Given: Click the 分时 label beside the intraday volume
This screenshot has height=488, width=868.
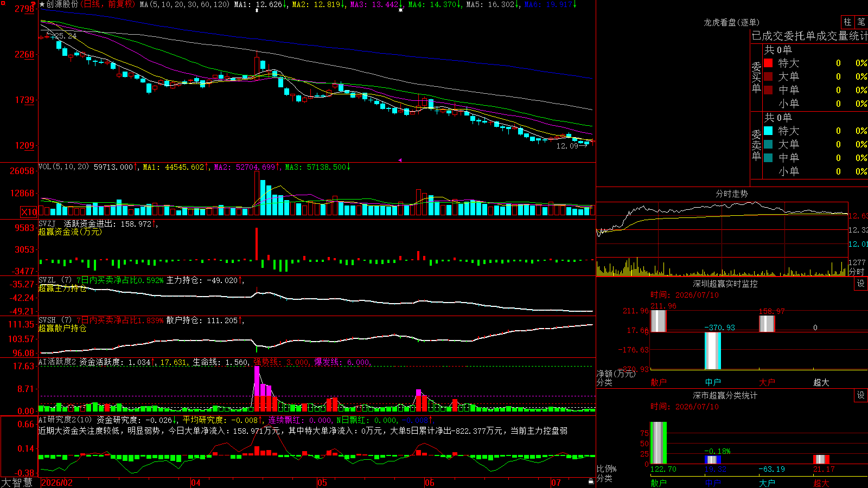Looking at the screenshot, I should coord(857,271).
